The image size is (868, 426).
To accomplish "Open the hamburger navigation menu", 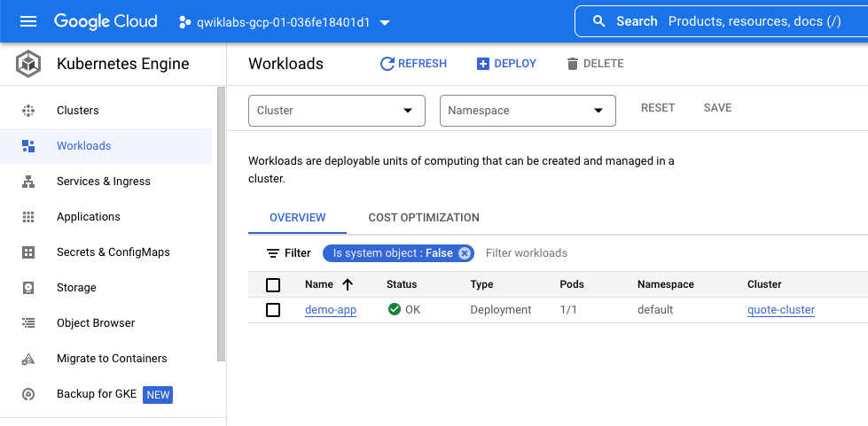I will click(28, 21).
